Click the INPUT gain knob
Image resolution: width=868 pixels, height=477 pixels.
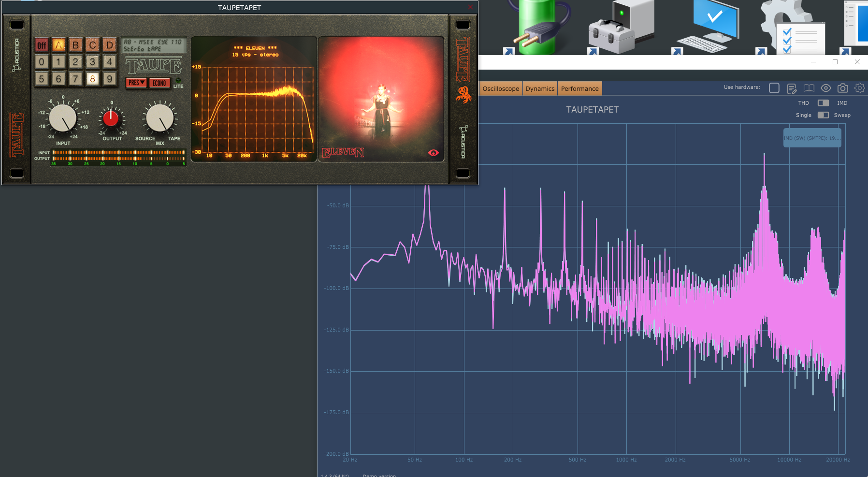click(x=63, y=118)
